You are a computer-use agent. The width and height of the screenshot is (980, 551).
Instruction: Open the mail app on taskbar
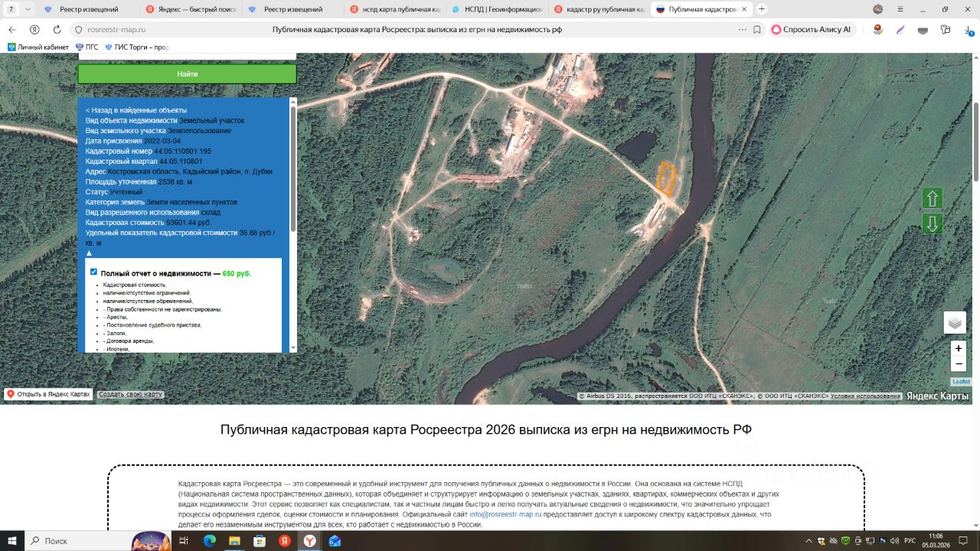point(335,540)
